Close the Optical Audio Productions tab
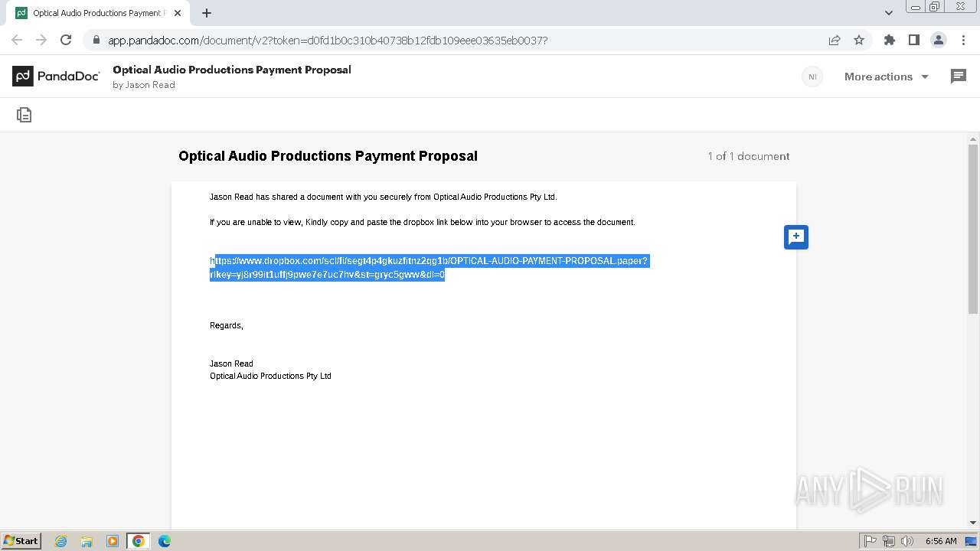Viewport: 980px width, 551px height. click(x=178, y=13)
